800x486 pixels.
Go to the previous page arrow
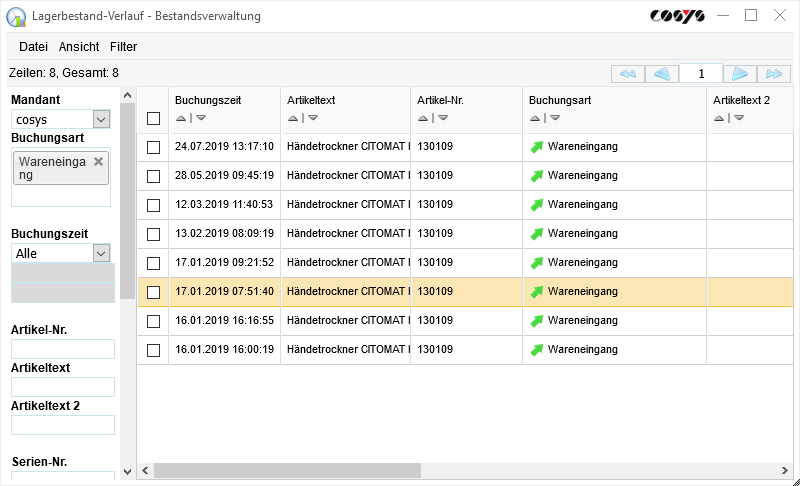(x=661, y=74)
